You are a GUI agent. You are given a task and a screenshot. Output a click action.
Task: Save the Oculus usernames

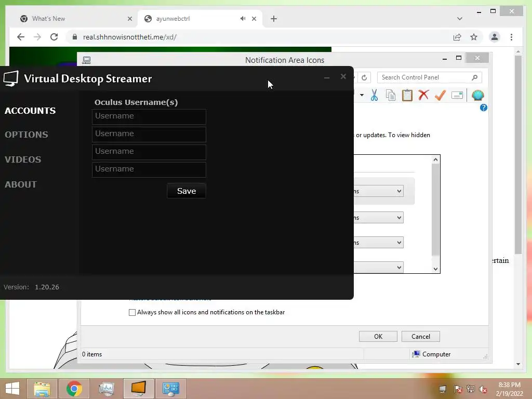pos(187,191)
